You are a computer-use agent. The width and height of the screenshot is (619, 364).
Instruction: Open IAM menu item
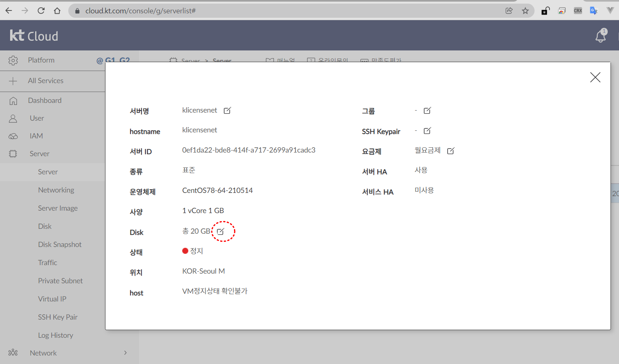pos(36,136)
